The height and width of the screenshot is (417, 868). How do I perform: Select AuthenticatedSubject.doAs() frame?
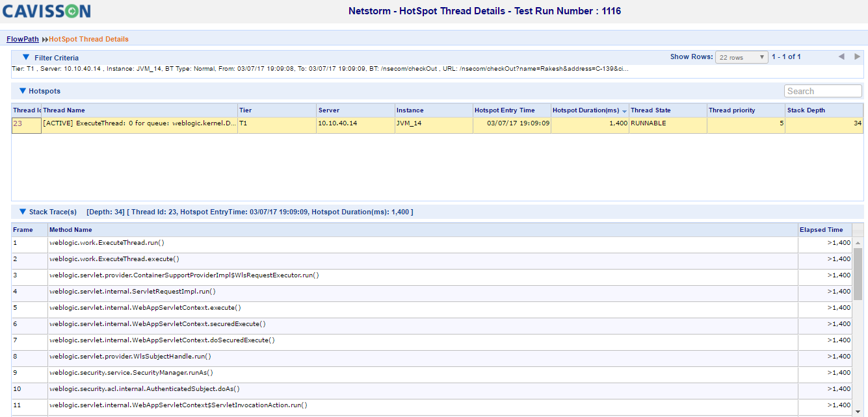[x=432, y=390]
